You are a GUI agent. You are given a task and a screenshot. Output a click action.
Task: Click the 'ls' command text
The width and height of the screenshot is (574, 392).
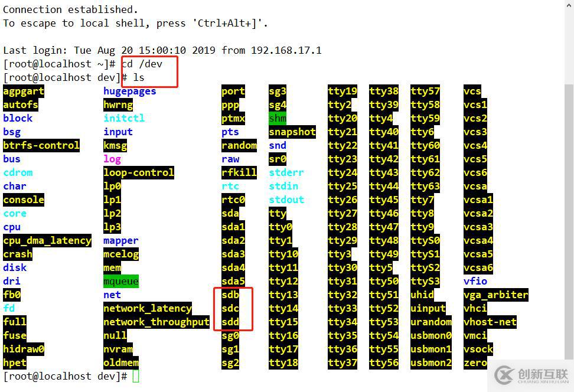point(139,77)
